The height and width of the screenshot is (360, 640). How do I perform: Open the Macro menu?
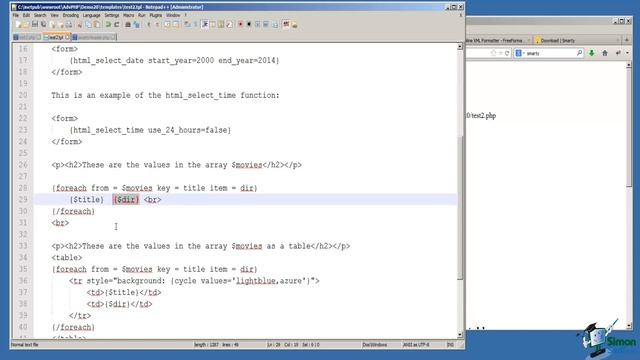[129, 15]
